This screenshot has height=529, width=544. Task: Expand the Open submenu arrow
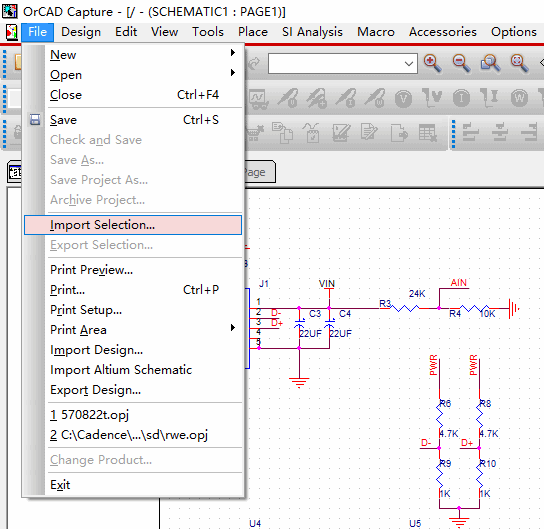coord(233,72)
